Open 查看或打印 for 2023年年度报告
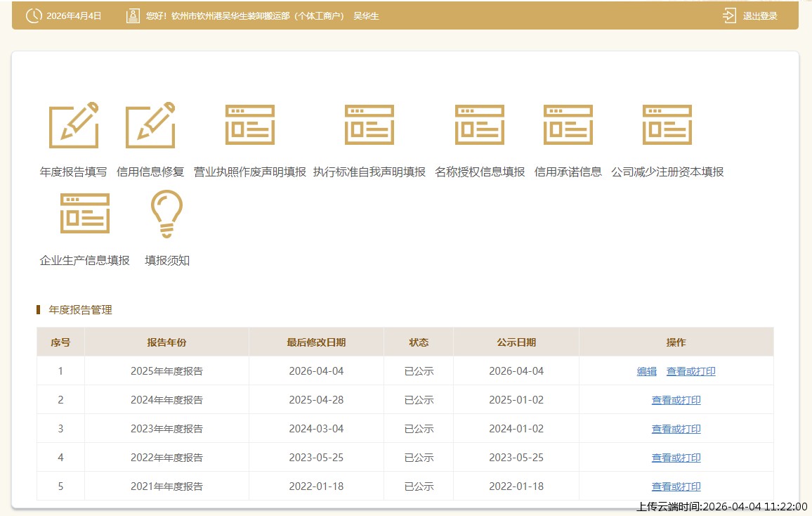The height and width of the screenshot is (516, 812). 676,429
